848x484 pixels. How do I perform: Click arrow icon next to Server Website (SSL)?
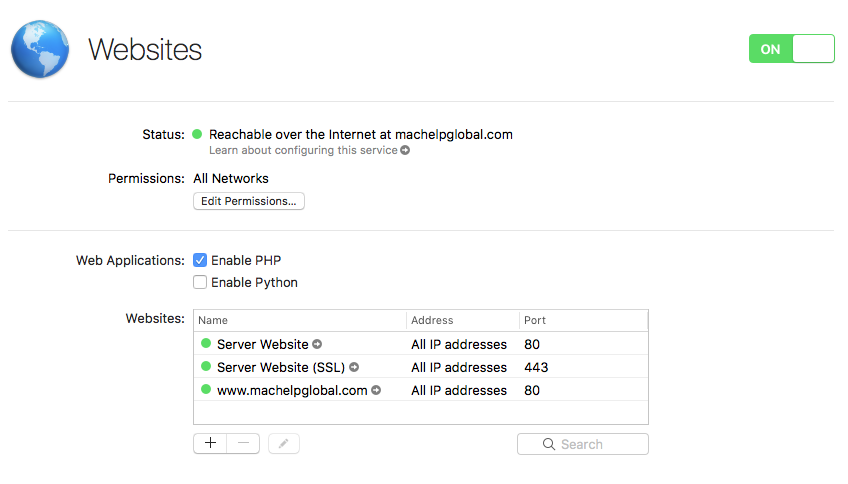point(354,367)
